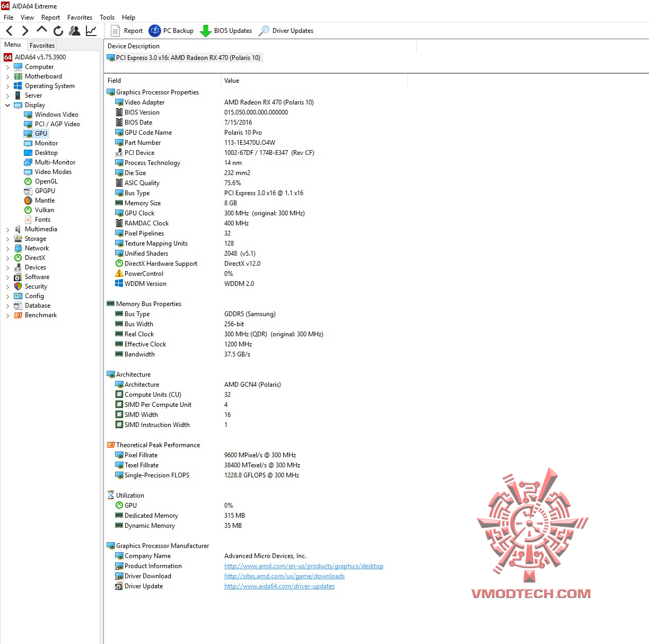Select the Vulkan tree item
Screen dimensions: 649x644
(x=39, y=210)
